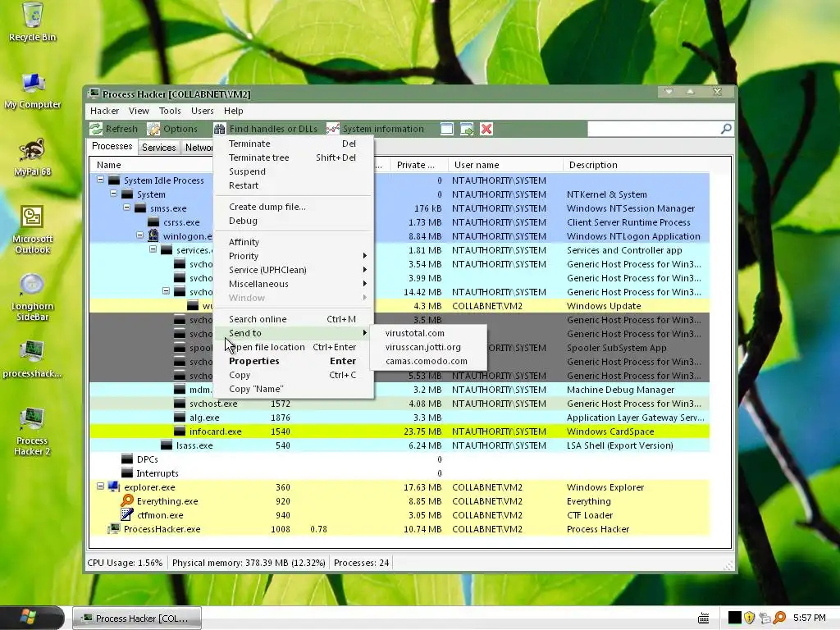Launch MyPal 68 browser icon
840x630 pixels.
coord(33,157)
